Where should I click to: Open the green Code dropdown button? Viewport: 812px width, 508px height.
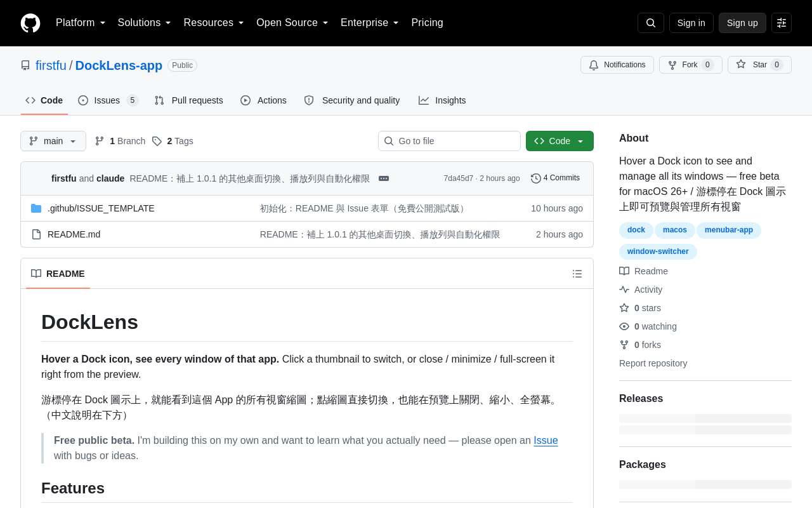click(x=560, y=141)
